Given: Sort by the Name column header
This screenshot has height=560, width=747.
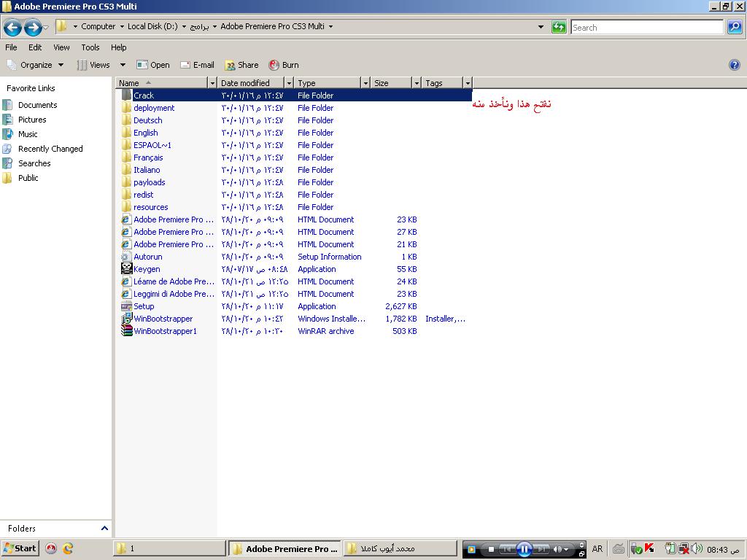Looking at the screenshot, I should coord(163,83).
